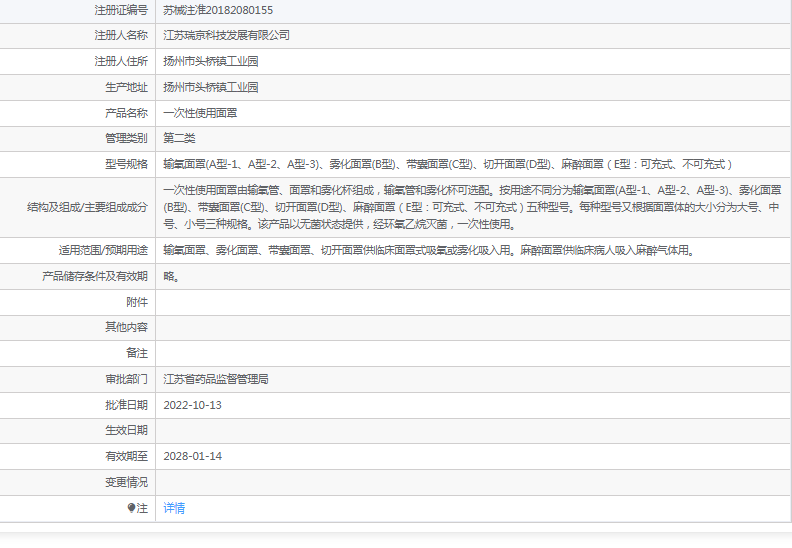Click the 略。 storage condition value

(172, 276)
